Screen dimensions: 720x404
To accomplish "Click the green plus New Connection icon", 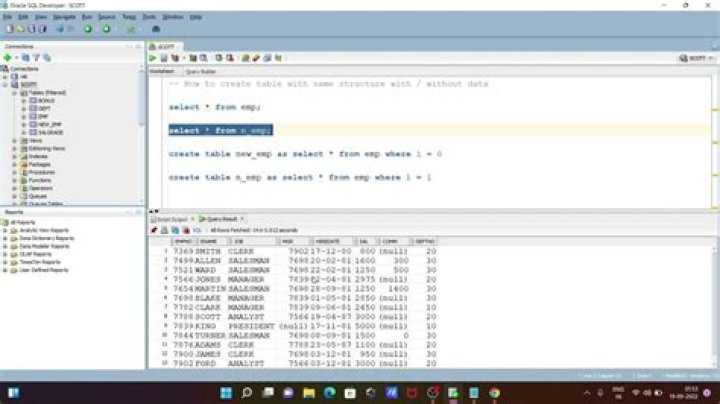I will pos(9,58).
